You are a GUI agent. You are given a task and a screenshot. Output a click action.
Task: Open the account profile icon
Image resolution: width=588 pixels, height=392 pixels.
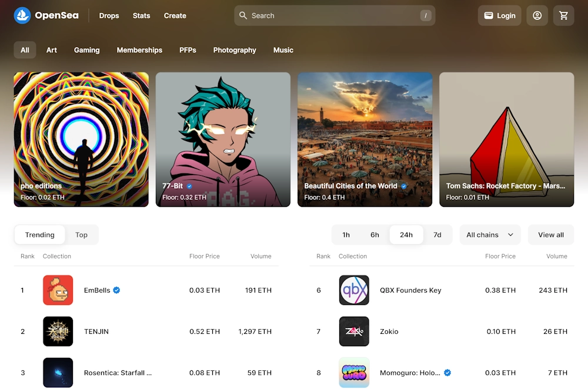point(537,16)
